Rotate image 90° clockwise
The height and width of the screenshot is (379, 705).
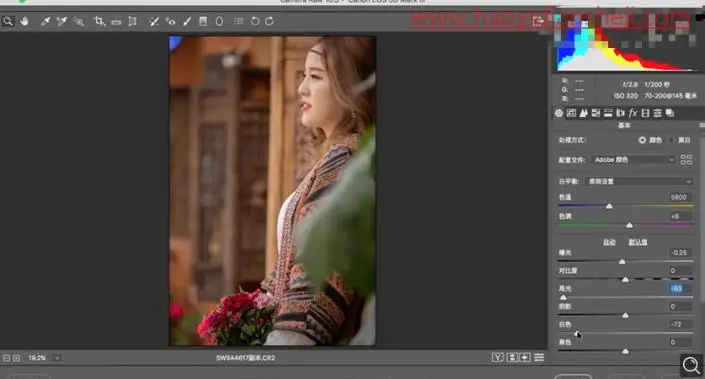tap(269, 21)
